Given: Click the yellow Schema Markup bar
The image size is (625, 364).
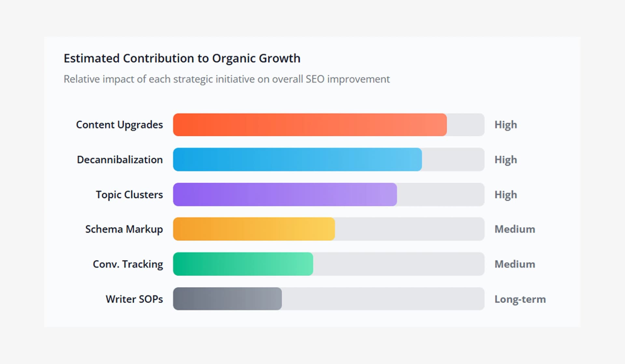Looking at the screenshot, I should [254, 229].
